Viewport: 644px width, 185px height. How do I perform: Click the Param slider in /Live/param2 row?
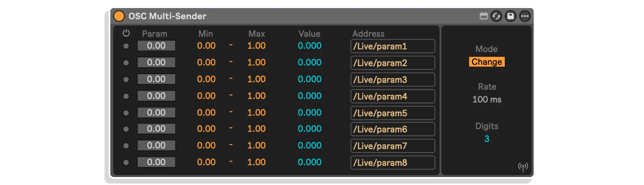156,62
